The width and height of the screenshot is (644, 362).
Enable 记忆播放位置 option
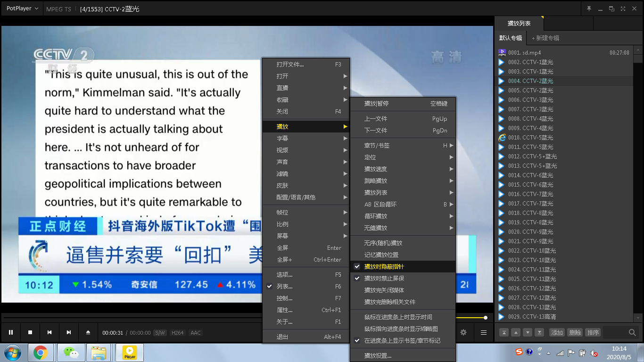pos(403,255)
